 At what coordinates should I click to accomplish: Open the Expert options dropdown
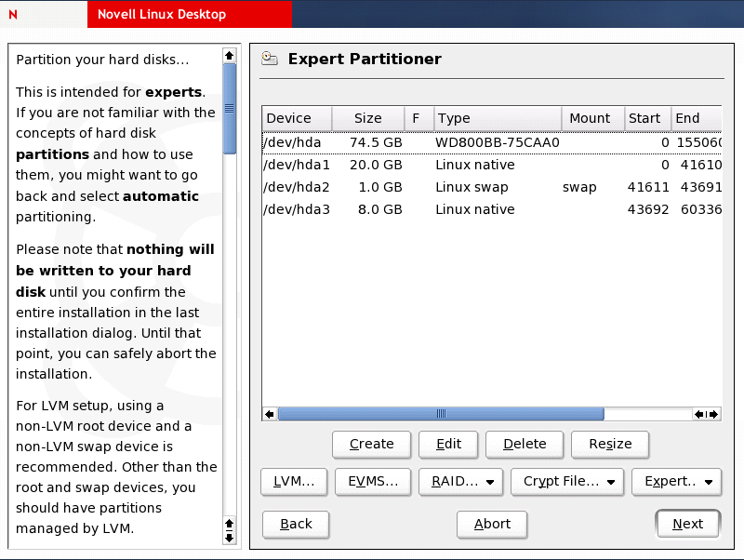point(676,481)
